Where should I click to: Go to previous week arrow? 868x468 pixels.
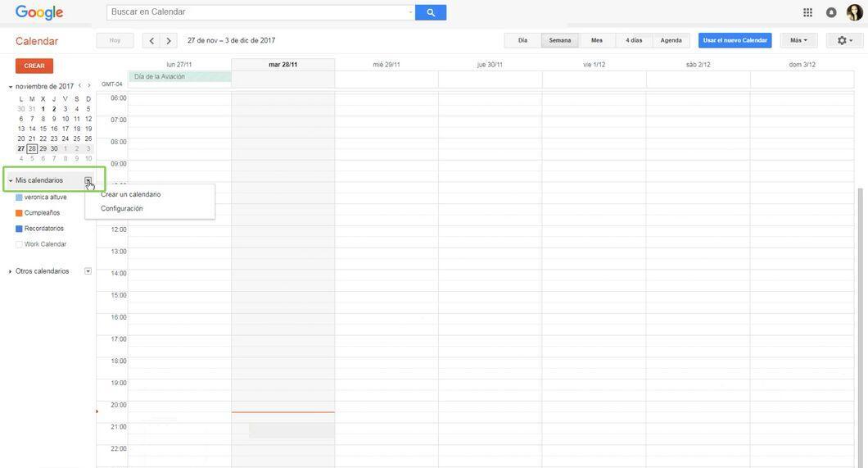tap(151, 40)
